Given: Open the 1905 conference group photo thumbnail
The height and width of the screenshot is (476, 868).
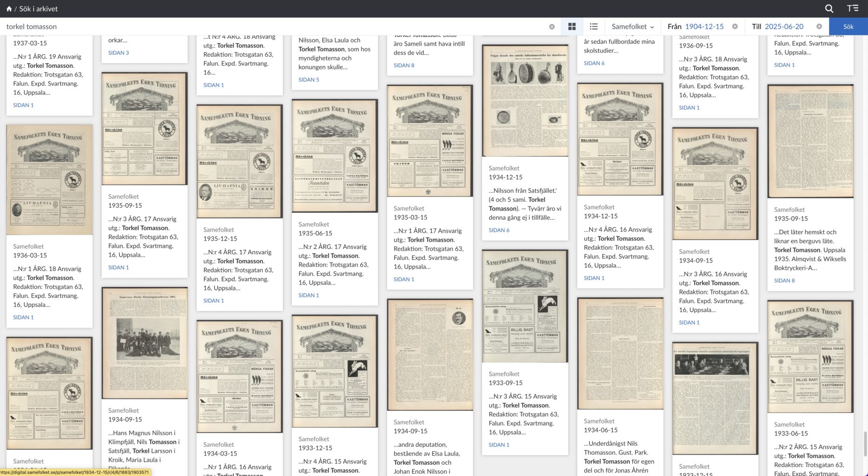Looking at the screenshot, I should click(x=145, y=343).
